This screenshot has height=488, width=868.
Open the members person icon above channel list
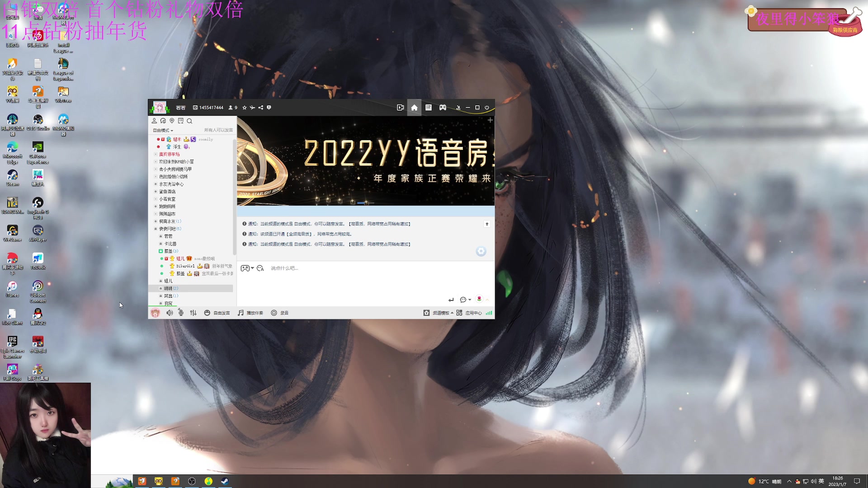click(x=154, y=121)
